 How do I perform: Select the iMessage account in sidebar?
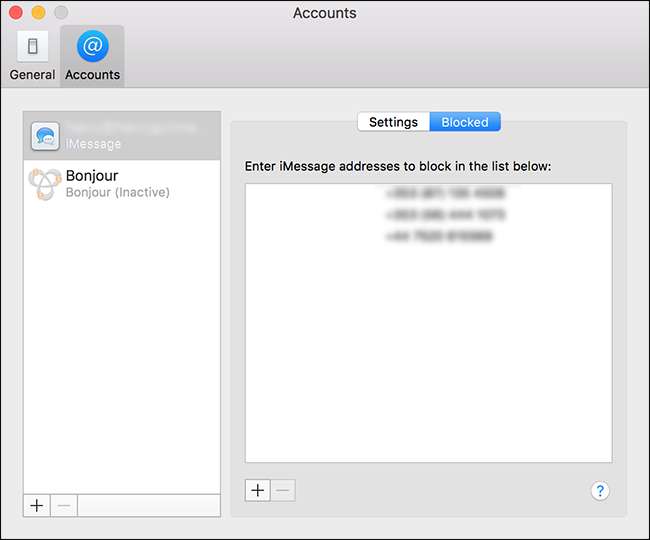122,136
